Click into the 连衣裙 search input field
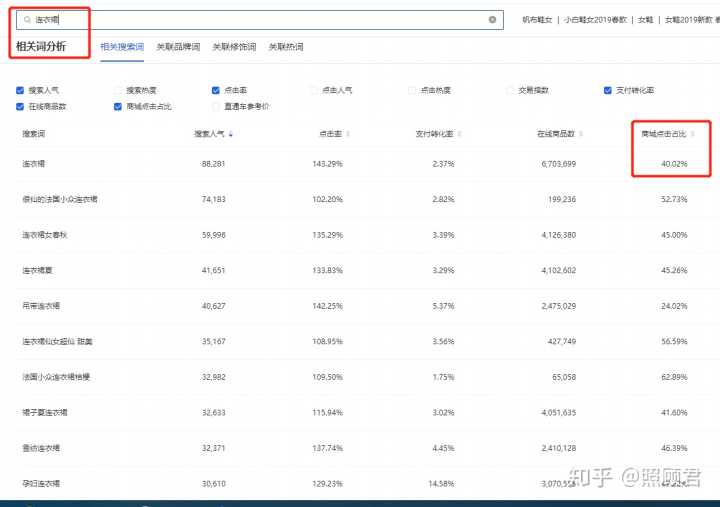This screenshot has width=720, height=507. (250, 19)
